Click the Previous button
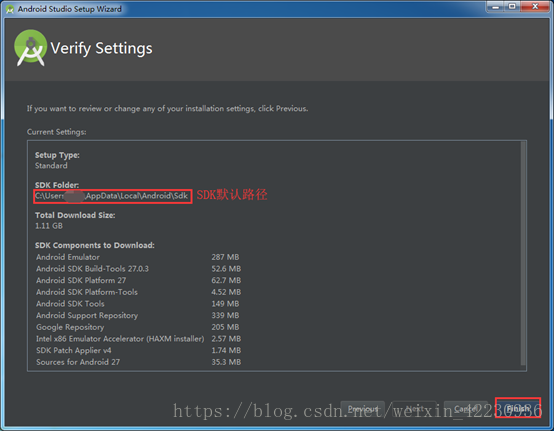Image resolution: width=554 pixels, height=431 pixels. pos(363,409)
